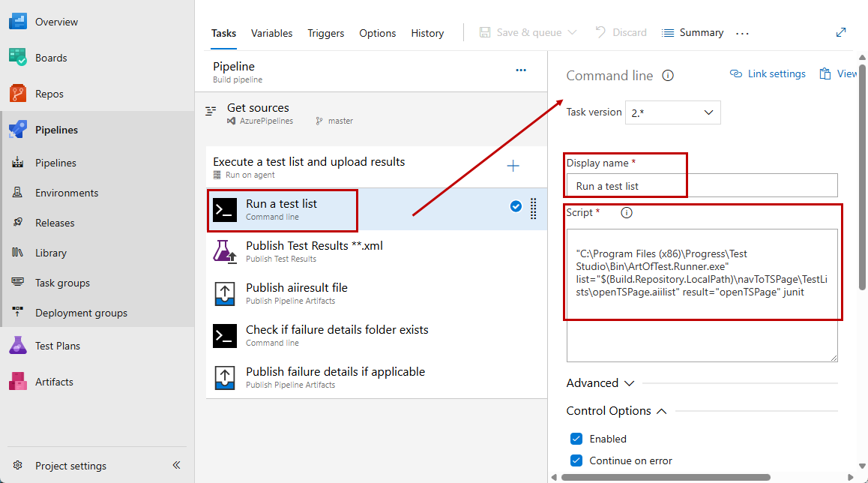The image size is (868, 483).
Task: Click the Summary list icon
Action: click(x=668, y=33)
